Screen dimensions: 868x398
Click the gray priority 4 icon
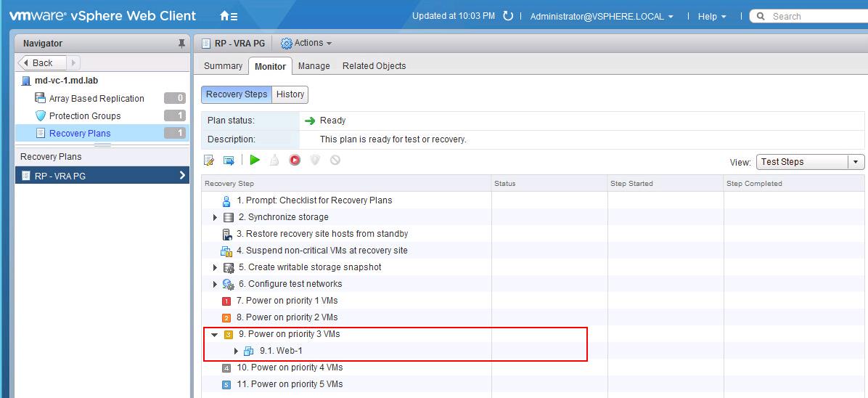(x=226, y=368)
